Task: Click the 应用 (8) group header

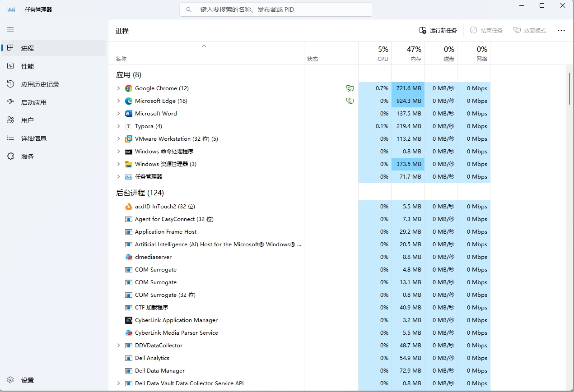Action: pos(129,75)
